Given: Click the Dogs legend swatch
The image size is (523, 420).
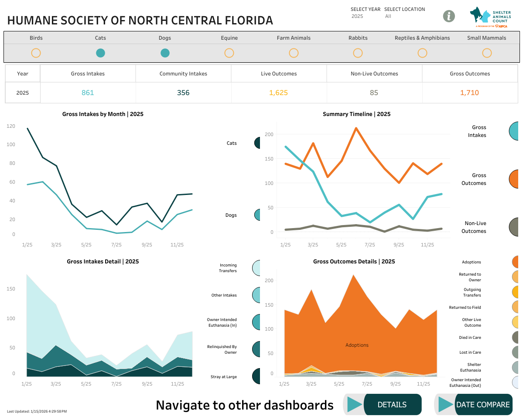Looking at the screenshot, I should coord(257,215).
